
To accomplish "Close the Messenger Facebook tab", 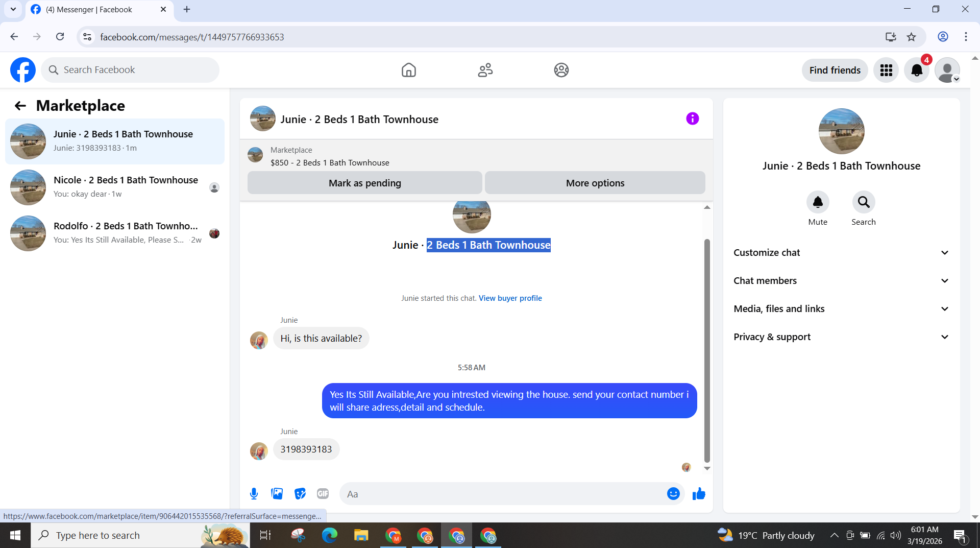I will click(x=163, y=9).
